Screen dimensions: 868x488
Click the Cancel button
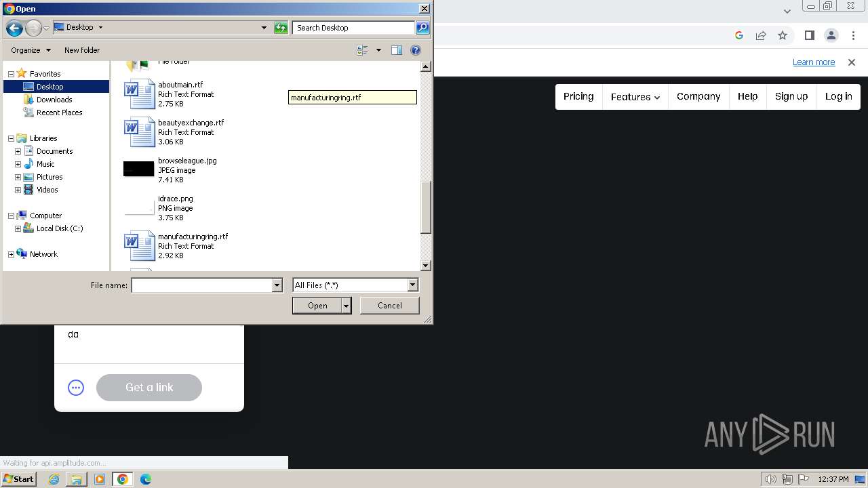click(x=389, y=306)
